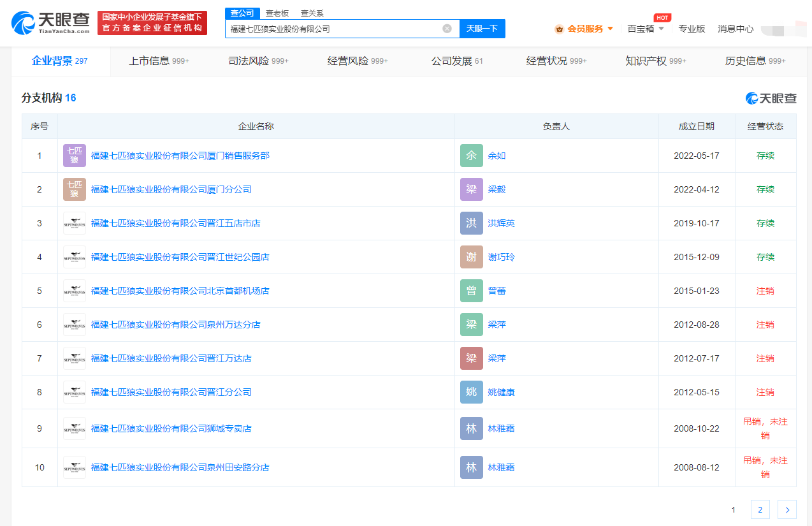Open the 狮城专卖店 company link
812x526 pixels.
tap(171, 428)
